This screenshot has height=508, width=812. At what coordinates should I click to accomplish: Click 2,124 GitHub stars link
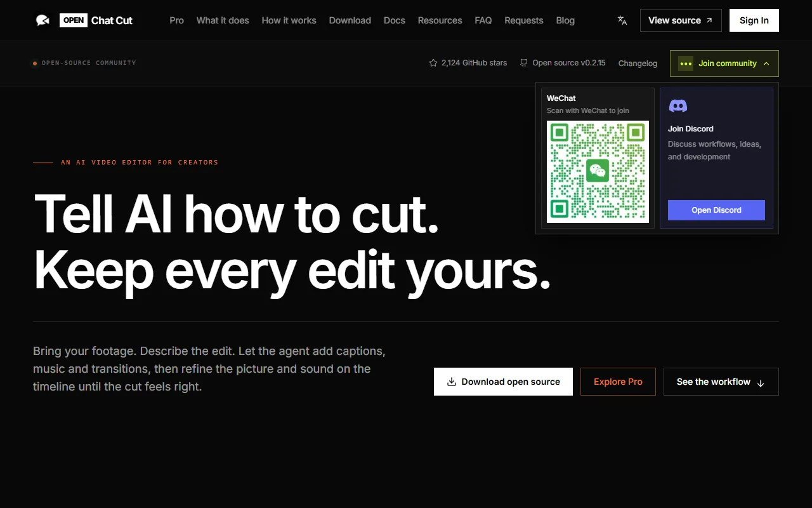[468, 63]
